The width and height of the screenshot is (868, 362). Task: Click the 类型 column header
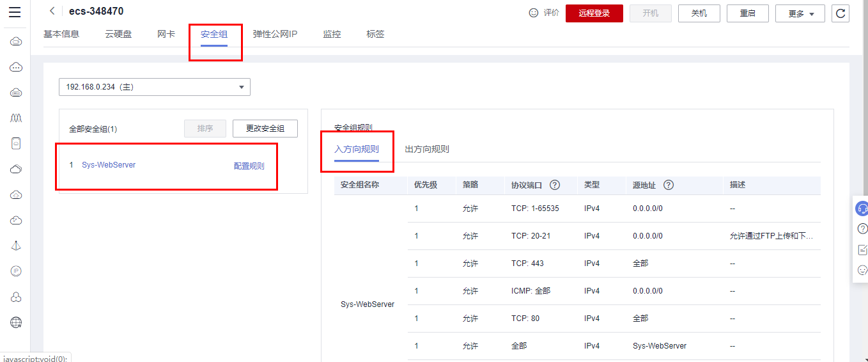592,185
